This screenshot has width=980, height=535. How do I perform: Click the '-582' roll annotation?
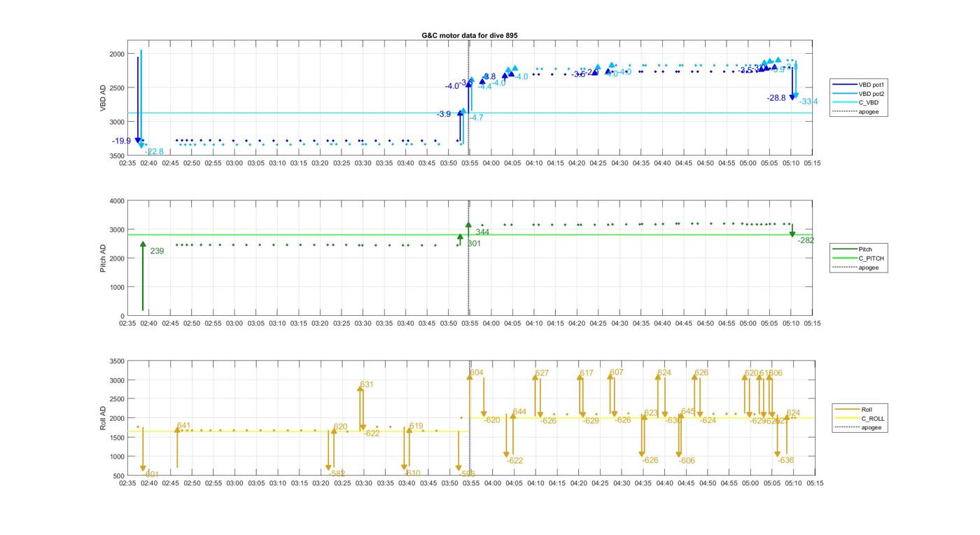(x=337, y=473)
